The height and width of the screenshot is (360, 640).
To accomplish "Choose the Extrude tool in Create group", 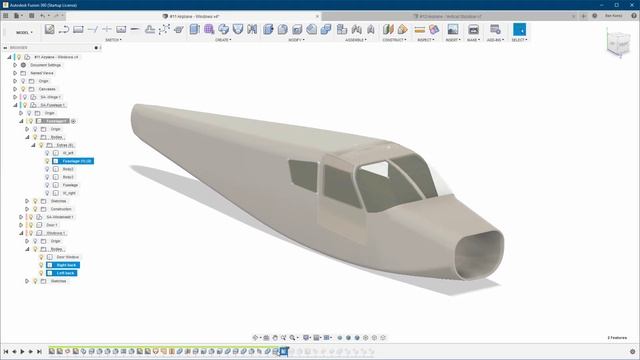I will pyautogui.click(x=195, y=29).
